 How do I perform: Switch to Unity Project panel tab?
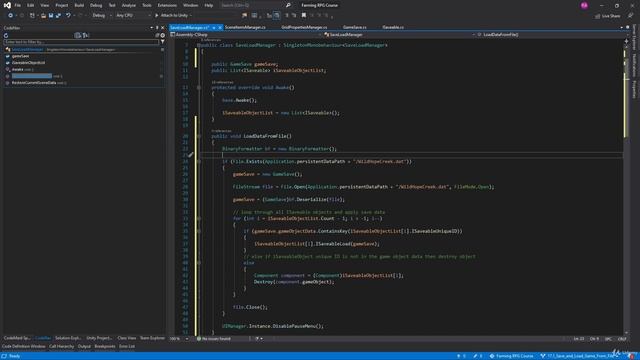pyautogui.click(x=99, y=338)
